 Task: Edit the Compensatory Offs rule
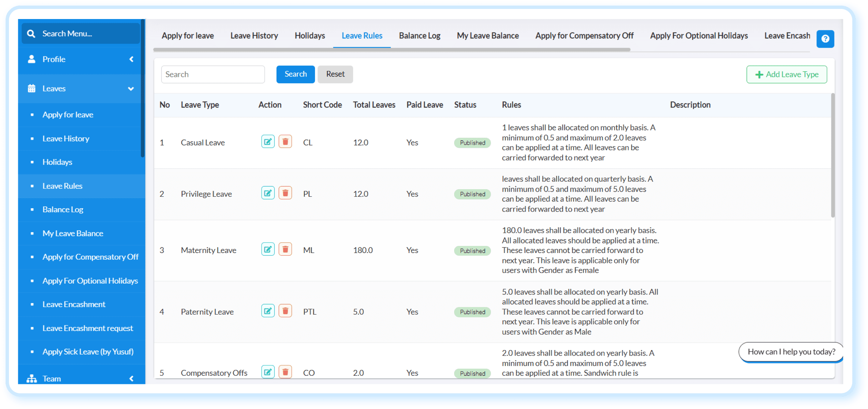(268, 372)
